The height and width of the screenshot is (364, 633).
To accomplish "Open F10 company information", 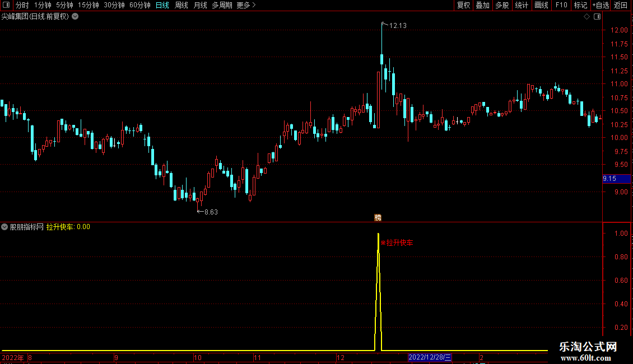I will [x=561, y=5].
